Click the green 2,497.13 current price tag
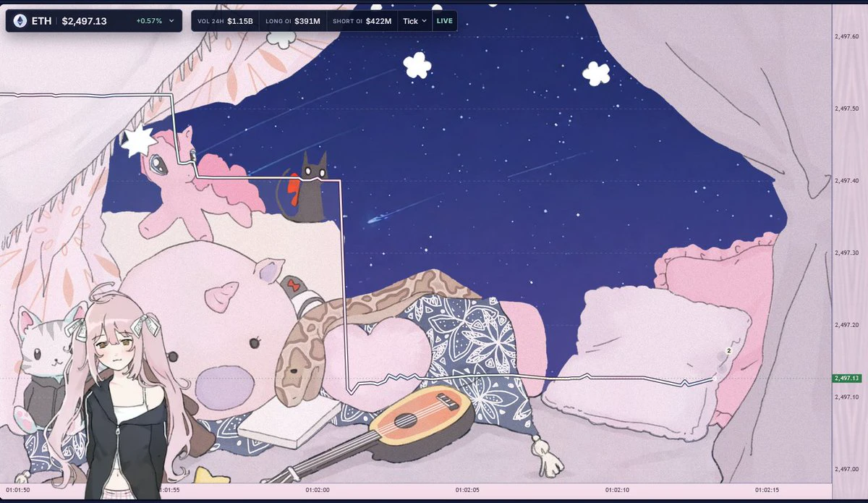 tap(846, 379)
